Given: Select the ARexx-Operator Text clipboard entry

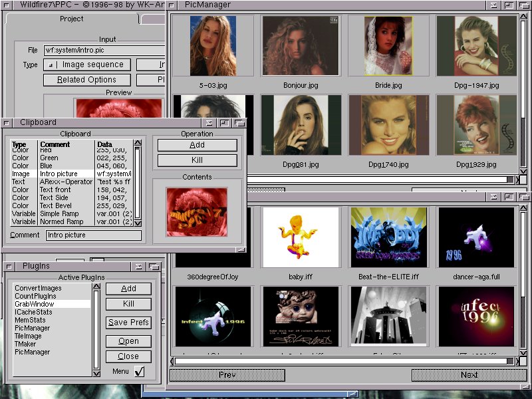Looking at the screenshot, I should point(66,182).
